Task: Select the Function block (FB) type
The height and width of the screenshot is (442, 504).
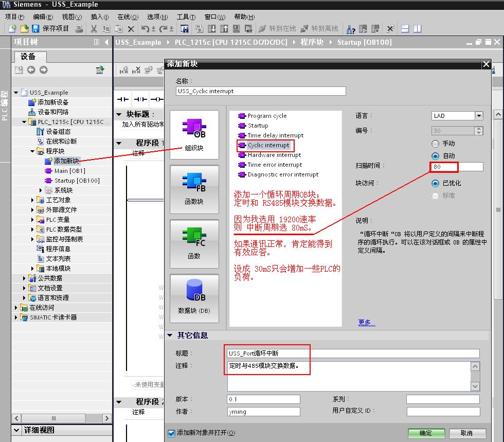Action: pyautogui.click(x=194, y=189)
